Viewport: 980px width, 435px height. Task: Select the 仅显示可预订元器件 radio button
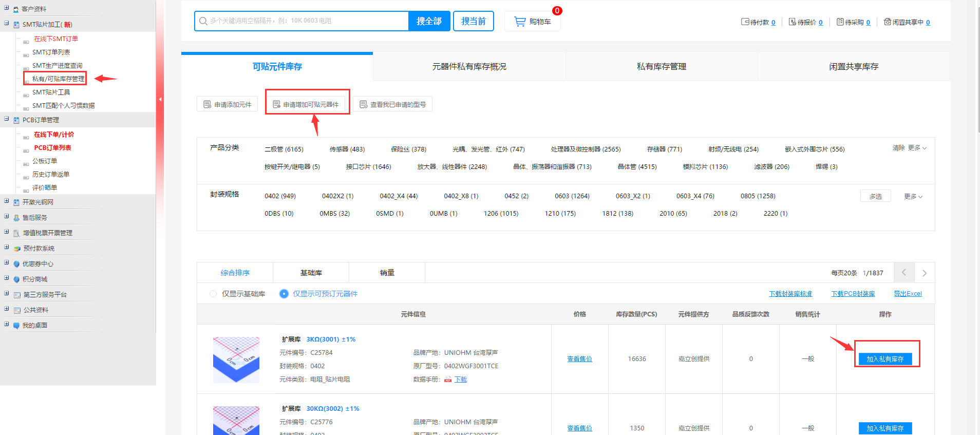pos(284,294)
